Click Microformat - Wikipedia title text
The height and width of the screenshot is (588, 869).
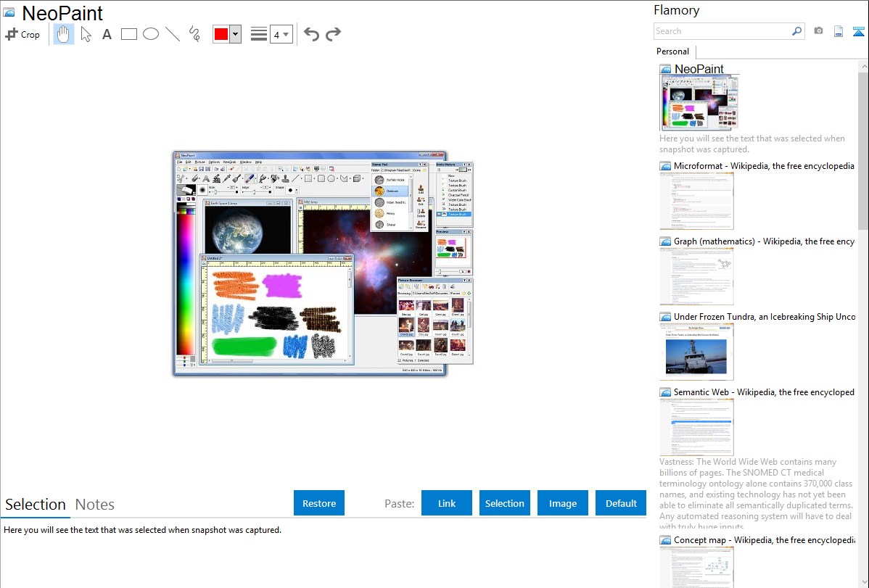764,166
